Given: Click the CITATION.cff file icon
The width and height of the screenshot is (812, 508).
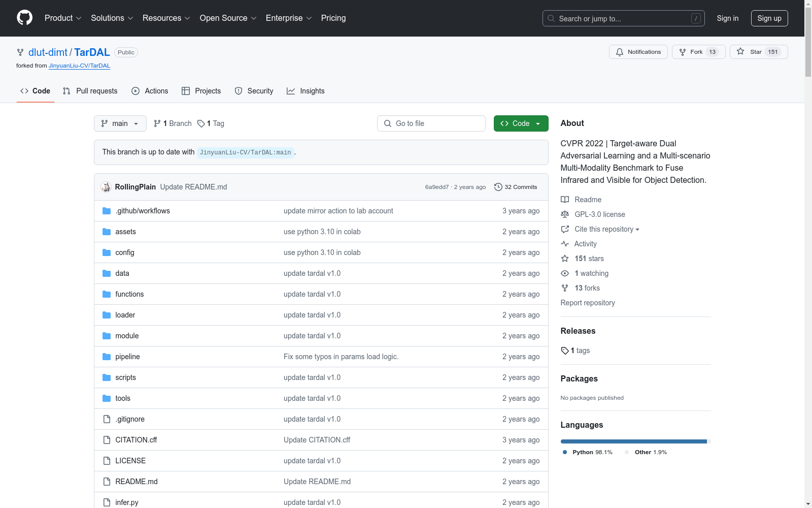Looking at the screenshot, I should point(107,440).
